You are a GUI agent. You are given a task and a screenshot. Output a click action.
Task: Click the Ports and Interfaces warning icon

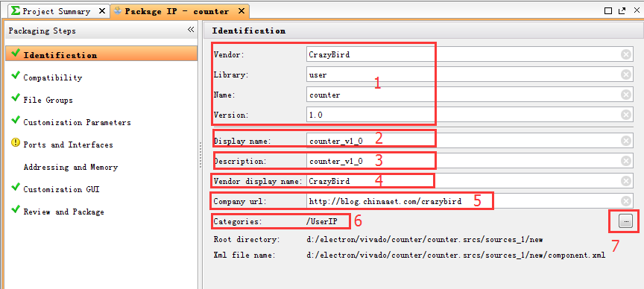click(16, 143)
